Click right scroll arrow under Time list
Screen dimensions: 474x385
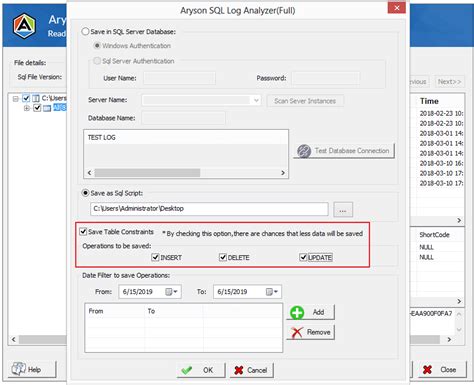459,220
